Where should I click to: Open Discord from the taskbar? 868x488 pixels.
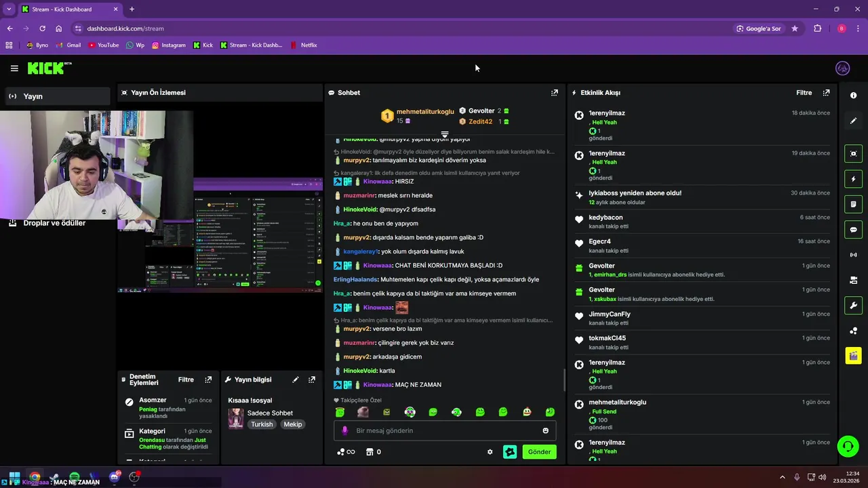115,477
